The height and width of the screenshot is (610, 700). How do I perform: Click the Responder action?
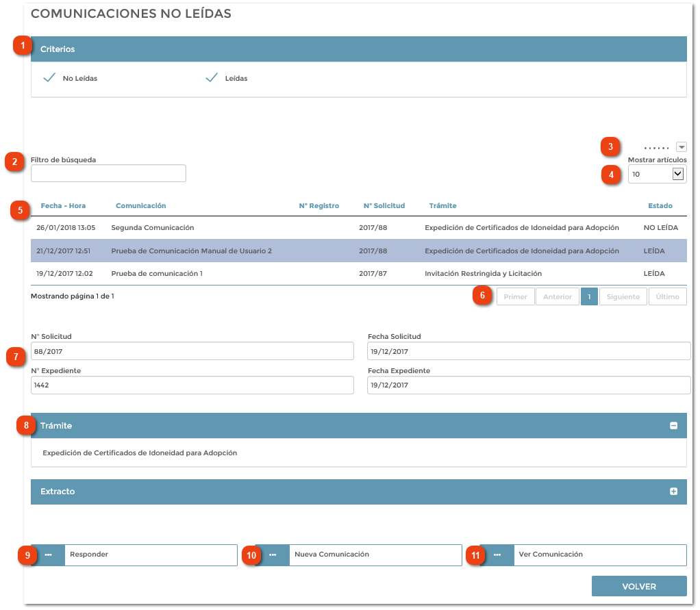(x=150, y=555)
